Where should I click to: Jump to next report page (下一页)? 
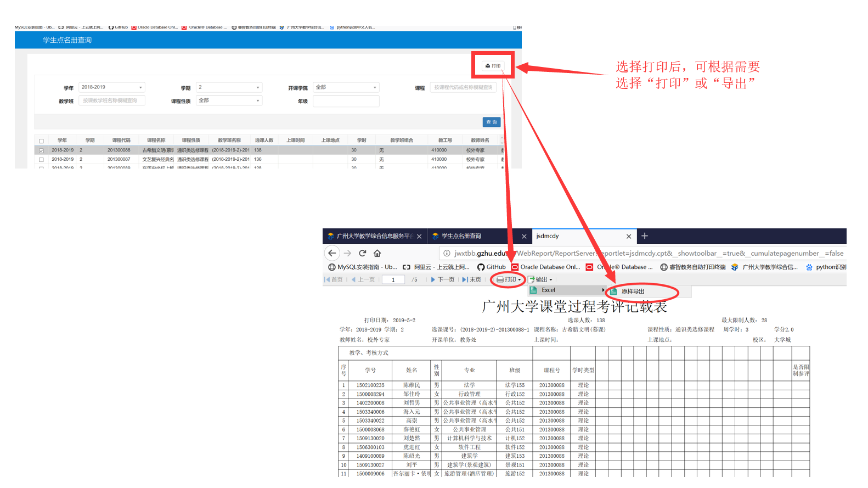(x=442, y=279)
